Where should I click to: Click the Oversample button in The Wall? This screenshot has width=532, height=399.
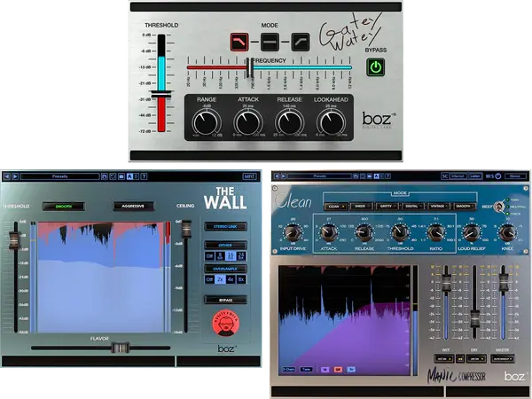[x=225, y=269]
